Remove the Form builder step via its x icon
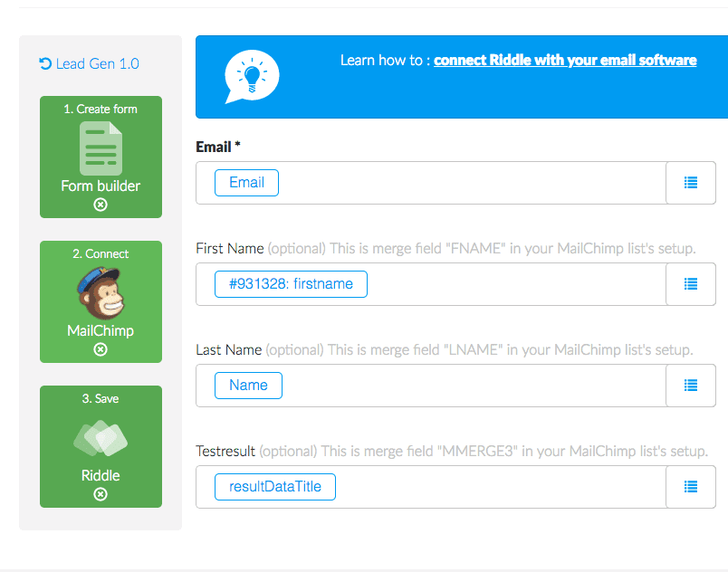The width and height of the screenshot is (728, 572). (101, 205)
